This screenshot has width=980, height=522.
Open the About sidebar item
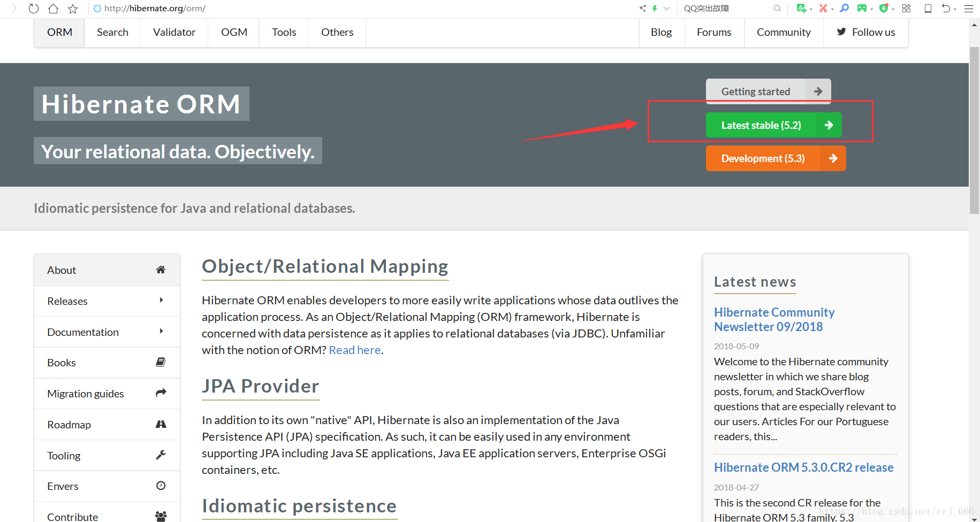click(107, 270)
